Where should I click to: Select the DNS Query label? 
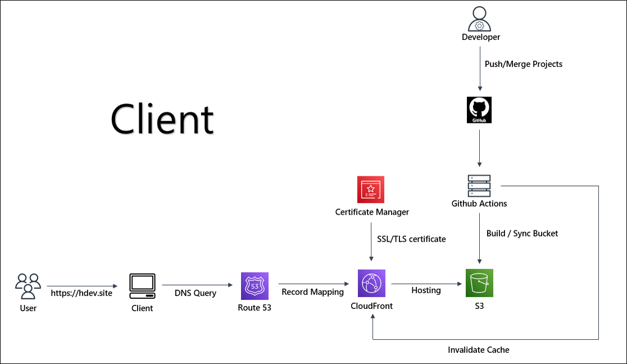(196, 293)
